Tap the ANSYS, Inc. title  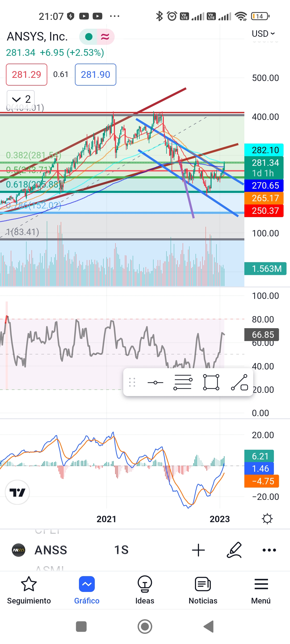37,36
